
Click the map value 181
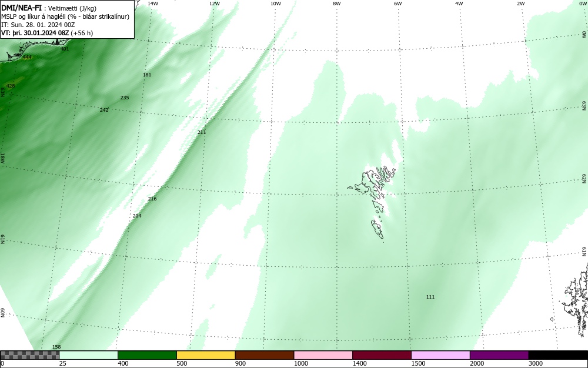click(x=147, y=75)
